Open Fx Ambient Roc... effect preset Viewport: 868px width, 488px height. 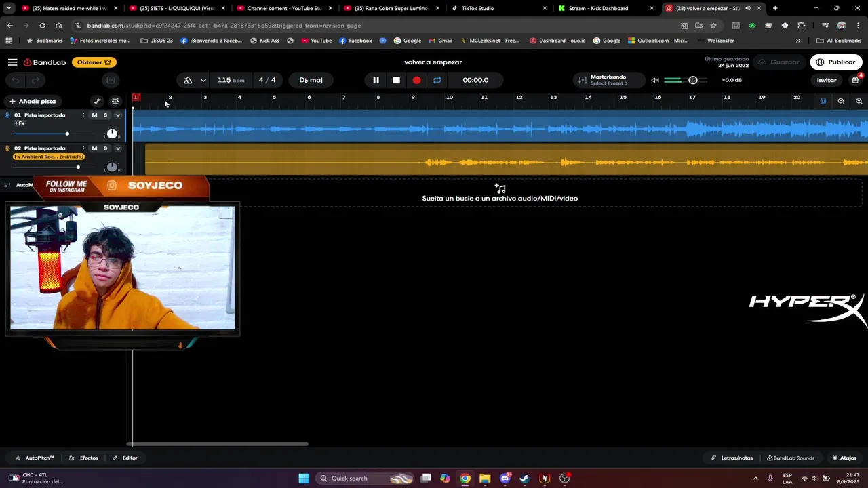[49, 157]
